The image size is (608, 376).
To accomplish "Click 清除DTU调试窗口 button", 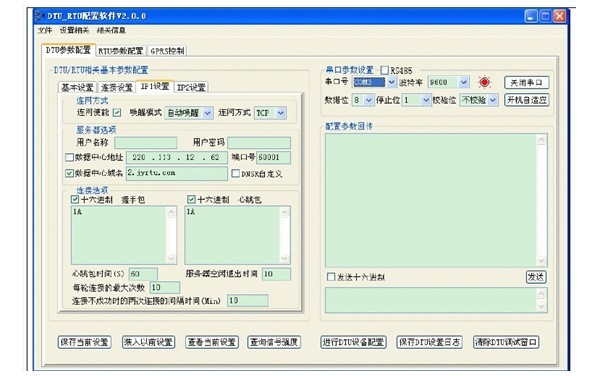I will tap(506, 342).
